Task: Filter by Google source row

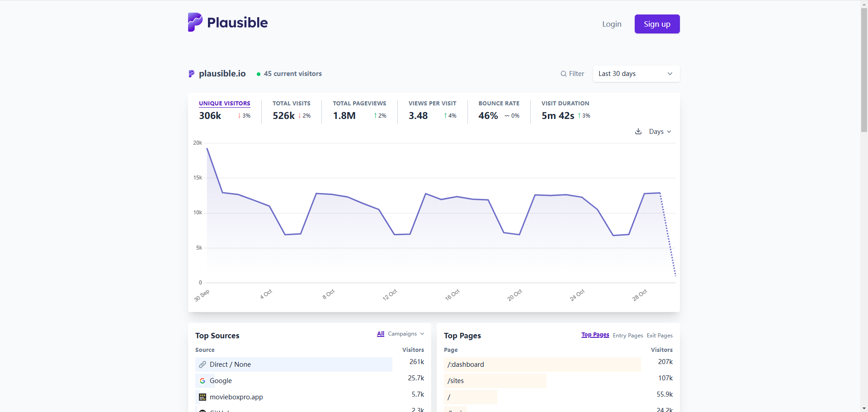Action: pos(294,381)
